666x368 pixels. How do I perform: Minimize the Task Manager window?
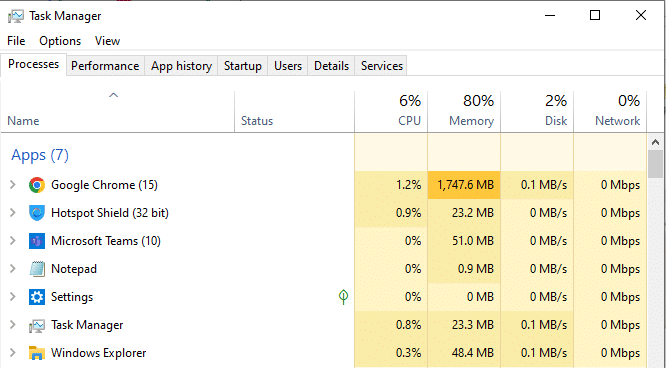550,15
